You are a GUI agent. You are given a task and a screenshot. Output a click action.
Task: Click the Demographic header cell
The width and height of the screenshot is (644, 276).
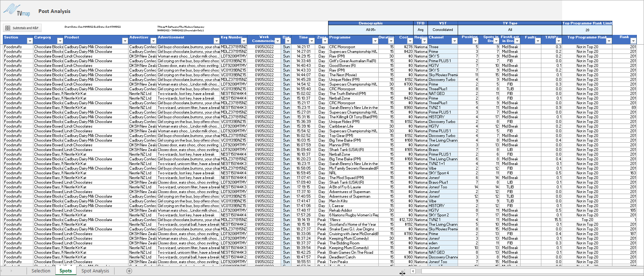coord(370,23)
